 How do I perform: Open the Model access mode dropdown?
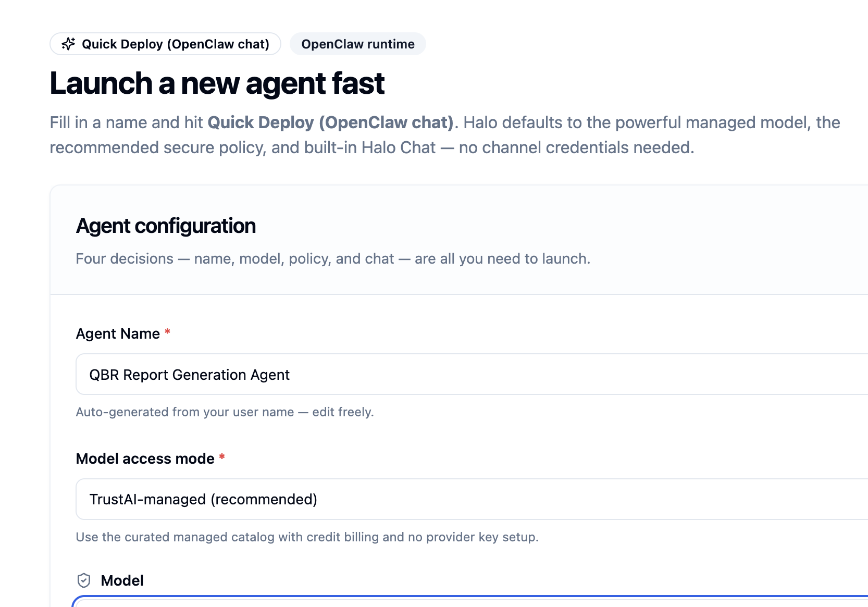point(472,499)
